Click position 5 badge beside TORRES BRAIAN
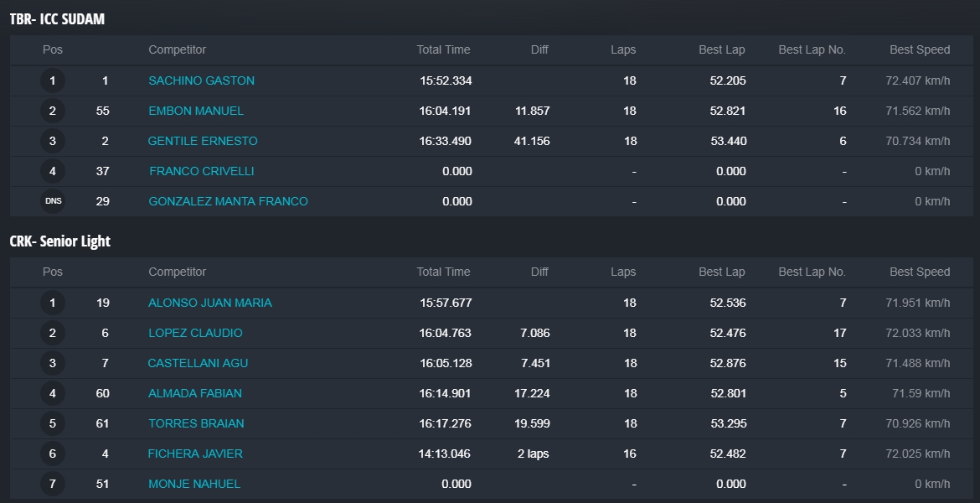This screenshot has height=503, width=980. [53, 423]
